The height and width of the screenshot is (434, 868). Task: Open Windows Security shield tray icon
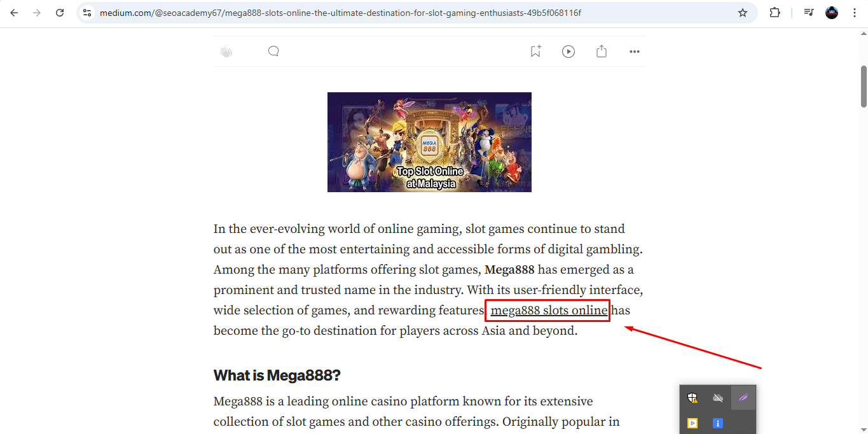coord(692,398)
